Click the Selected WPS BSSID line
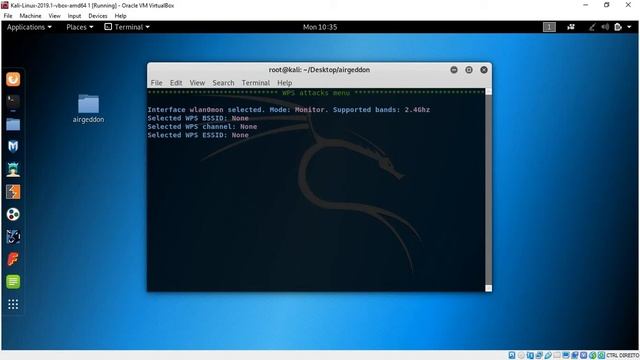640x360 pixels. pyautogui.click(x=198, y=118)
